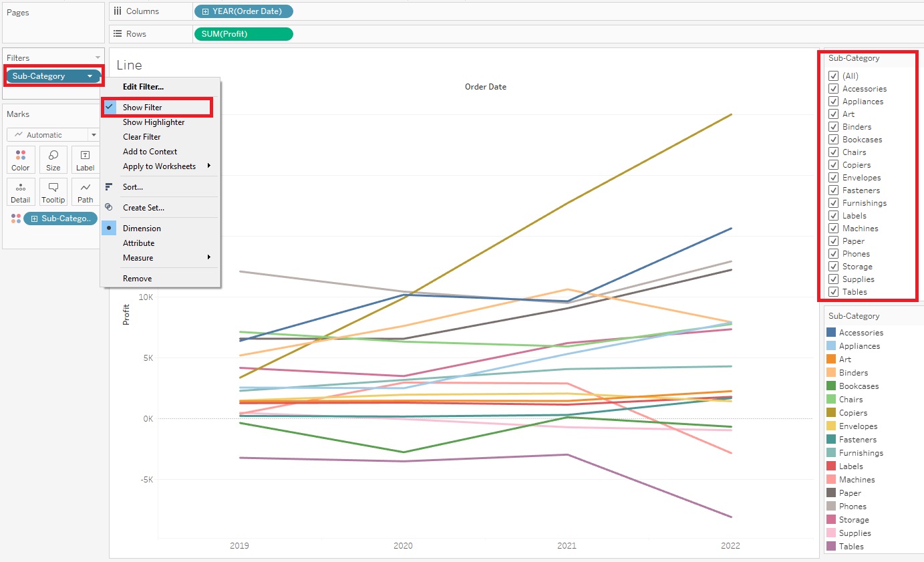
Task: Open the Tooltip marks card
Action: click(x=53, y=192)
